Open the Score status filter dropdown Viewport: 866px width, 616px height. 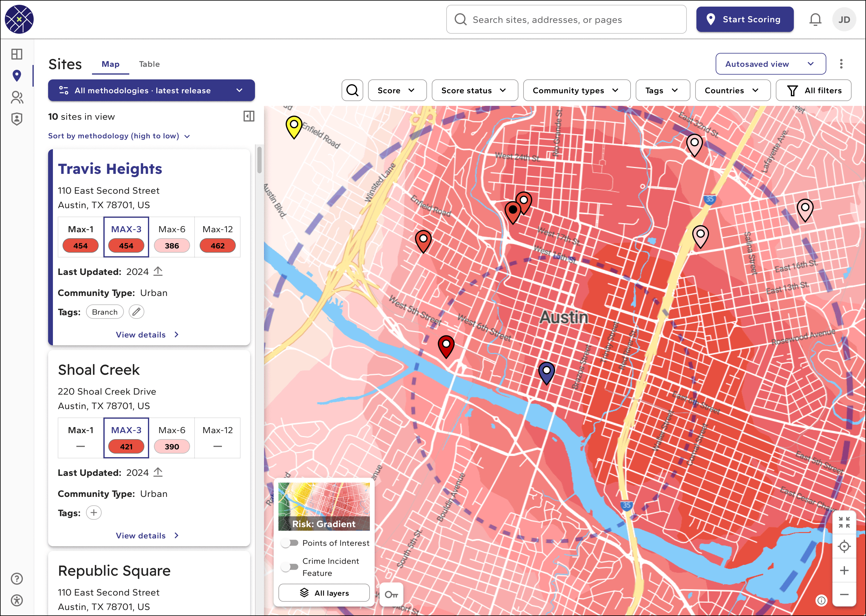475,90
